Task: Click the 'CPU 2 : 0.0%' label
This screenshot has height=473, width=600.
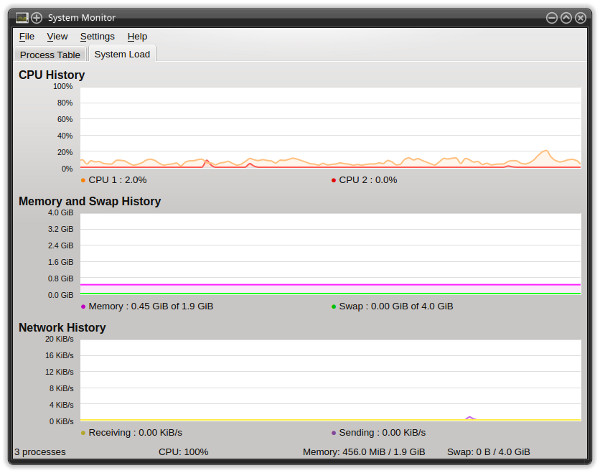Action: (368, 180)
